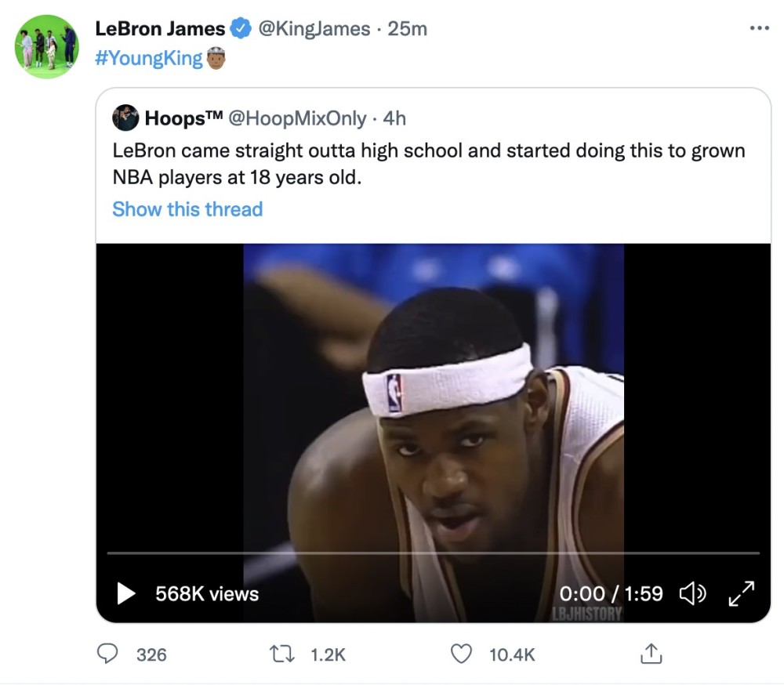Open the LeBron James display name

click(160, 29)
